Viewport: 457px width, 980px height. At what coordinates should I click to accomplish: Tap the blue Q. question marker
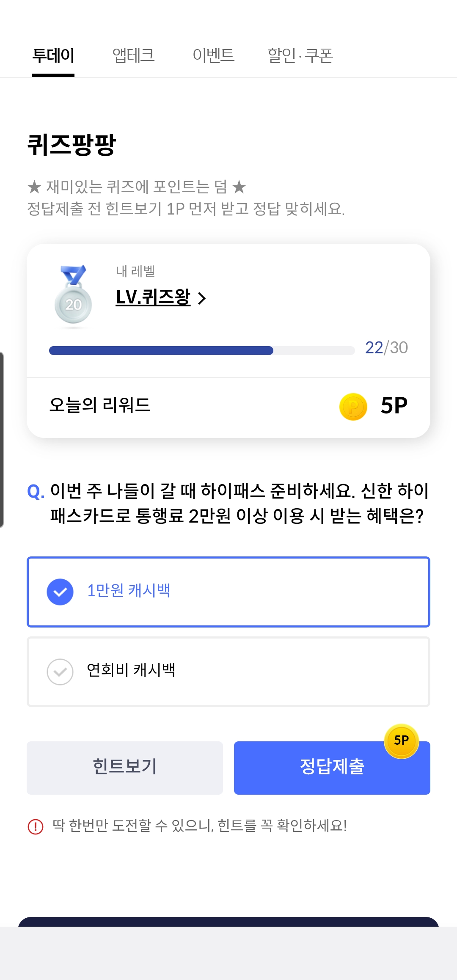click(36, 492)
